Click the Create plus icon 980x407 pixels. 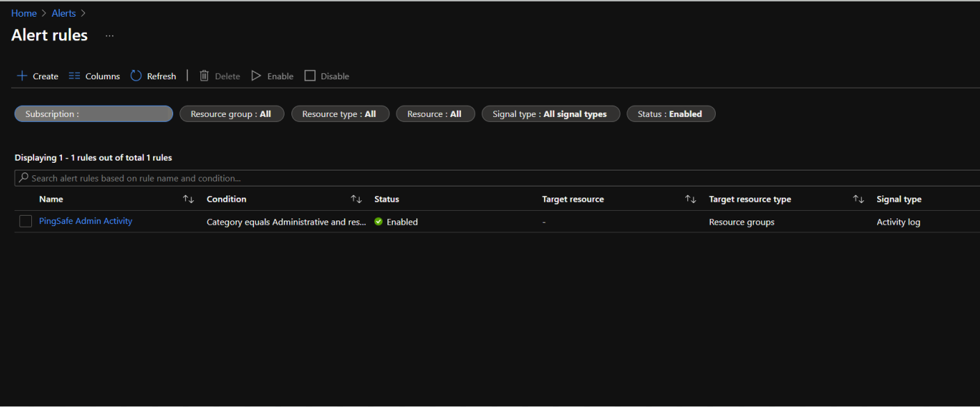click(22, 76)
